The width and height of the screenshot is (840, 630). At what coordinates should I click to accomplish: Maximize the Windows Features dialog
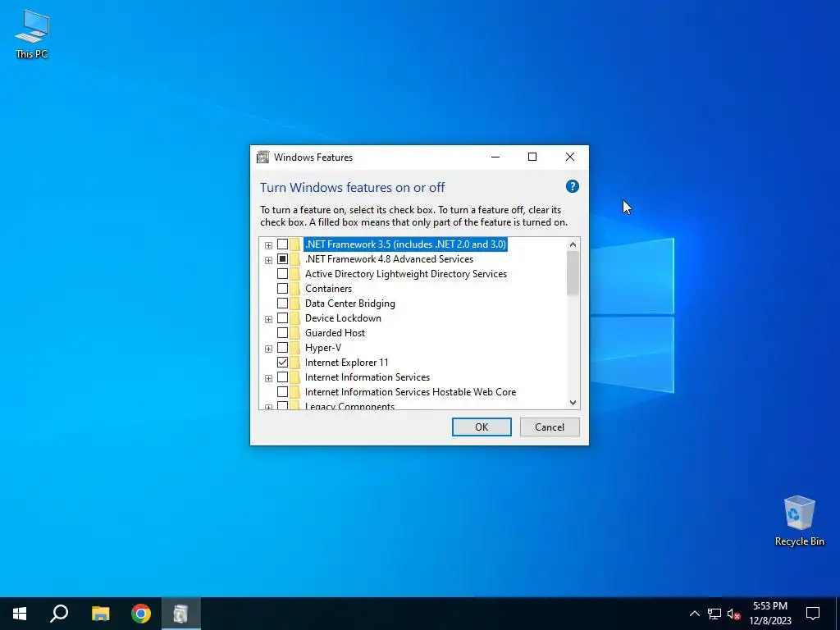point(532,157)
